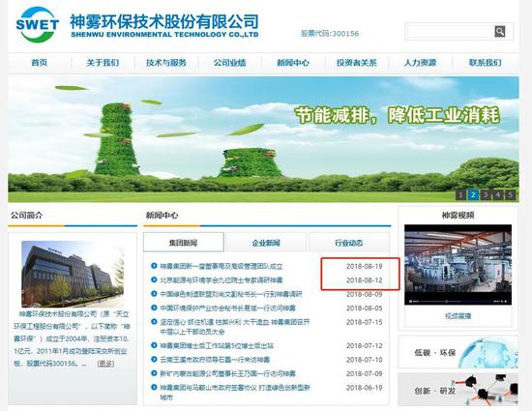This screenshot has height=411, width=532.
Task: Open the 创新·研发 banner
Action: [x=458, y=390]
